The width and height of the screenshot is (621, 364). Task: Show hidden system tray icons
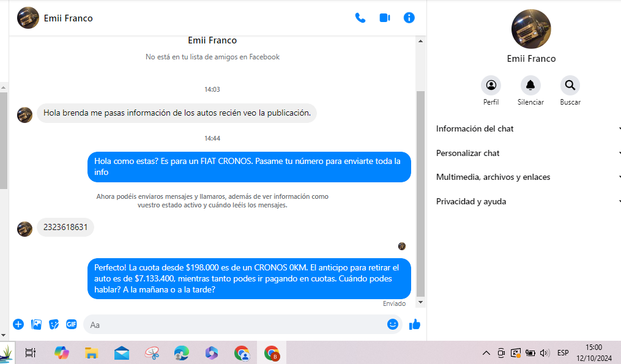tap(486, 353)
